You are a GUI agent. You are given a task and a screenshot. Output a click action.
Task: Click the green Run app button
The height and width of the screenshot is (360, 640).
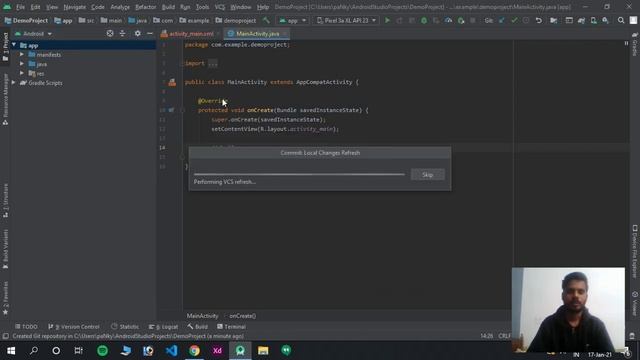[387, 20]
